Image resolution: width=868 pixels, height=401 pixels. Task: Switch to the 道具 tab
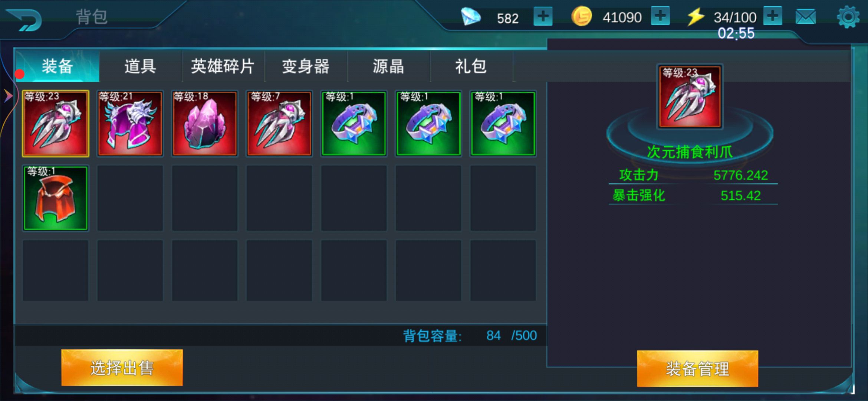click(x=140, y=66)
